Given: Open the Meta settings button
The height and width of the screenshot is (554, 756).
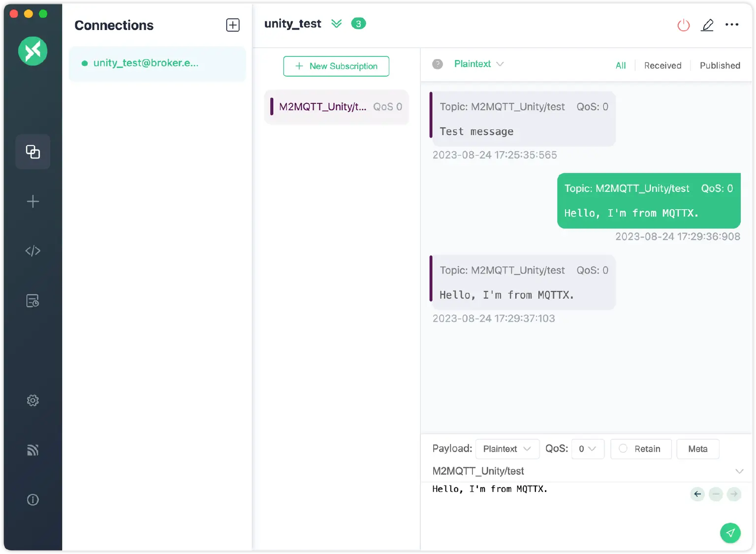Looking at the screenshot, I should pyautogui.click(x=698, y=449).
